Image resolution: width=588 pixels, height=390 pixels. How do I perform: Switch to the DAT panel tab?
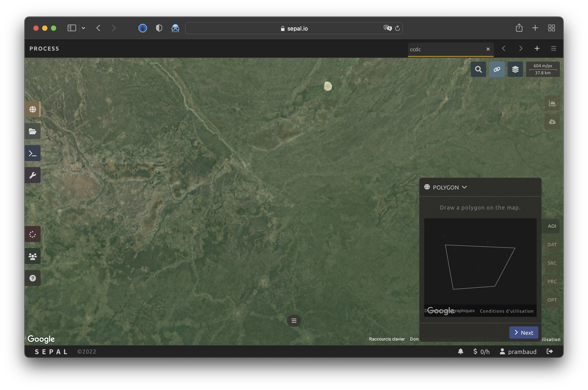tap(552, 244)
